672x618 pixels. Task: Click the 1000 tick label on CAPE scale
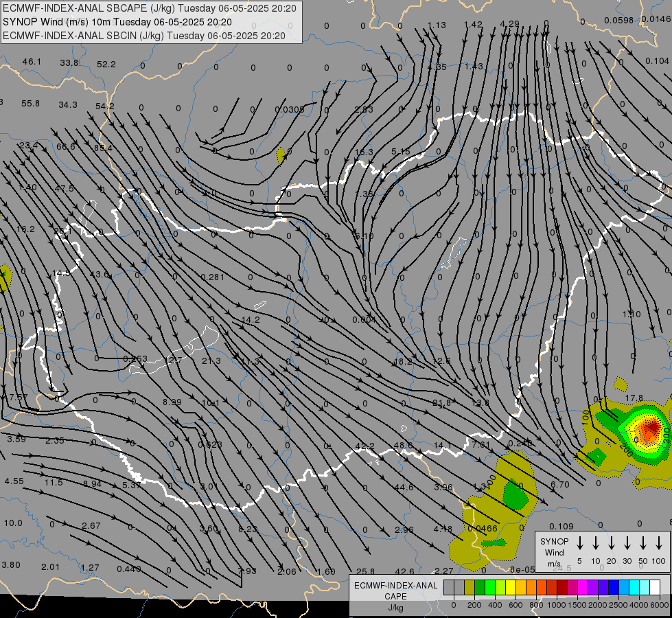click(x=557, y=605)
